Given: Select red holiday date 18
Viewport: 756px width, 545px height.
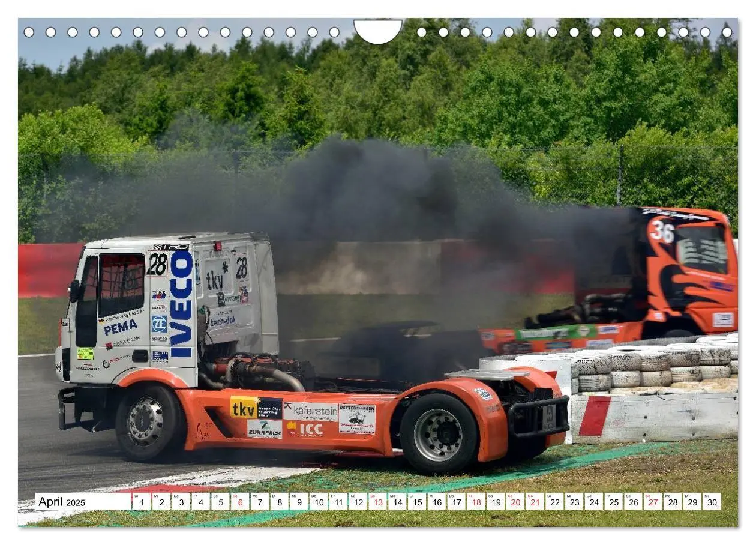Looking at the screenshot, I should (x=476, y=502).
